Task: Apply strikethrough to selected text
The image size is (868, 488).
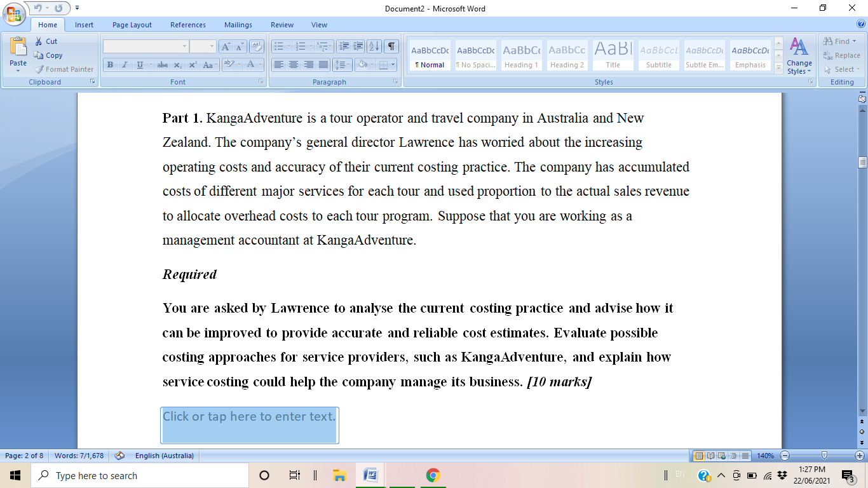Action: click(163, 65)
